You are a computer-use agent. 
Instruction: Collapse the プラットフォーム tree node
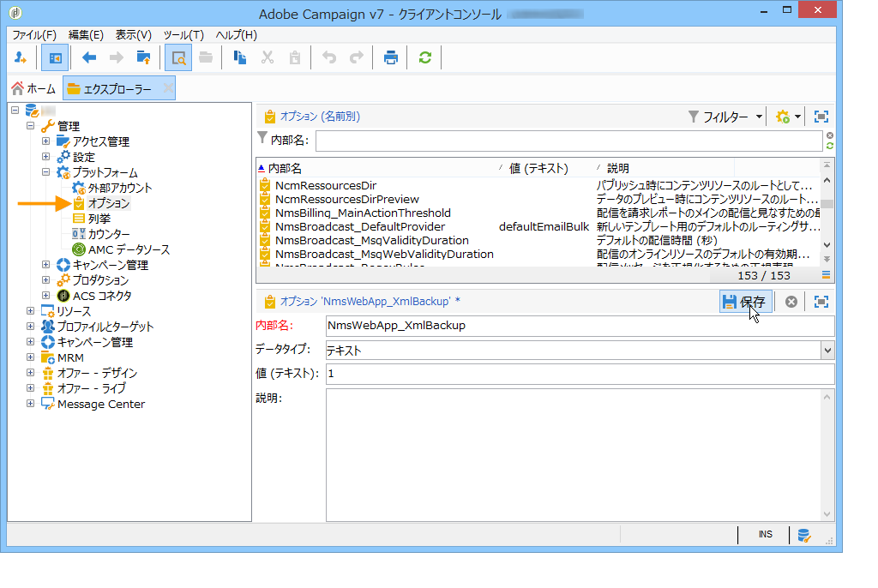46,172
